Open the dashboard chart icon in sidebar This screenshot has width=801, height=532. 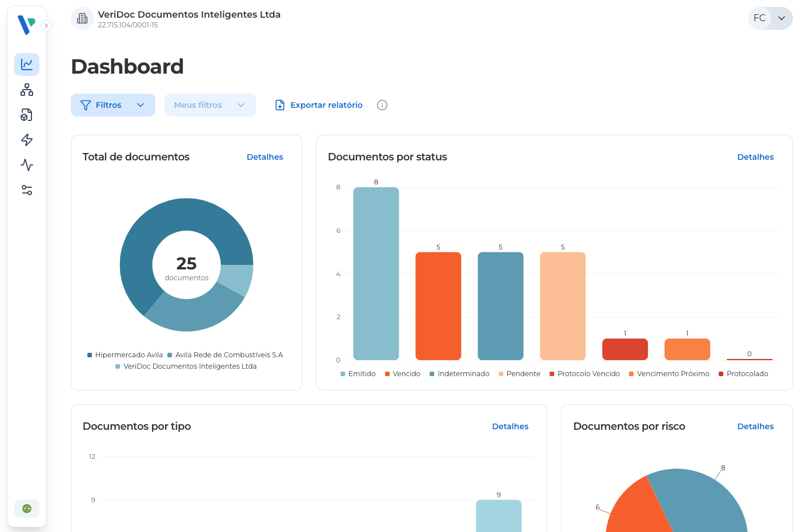(x=27, y=65)
